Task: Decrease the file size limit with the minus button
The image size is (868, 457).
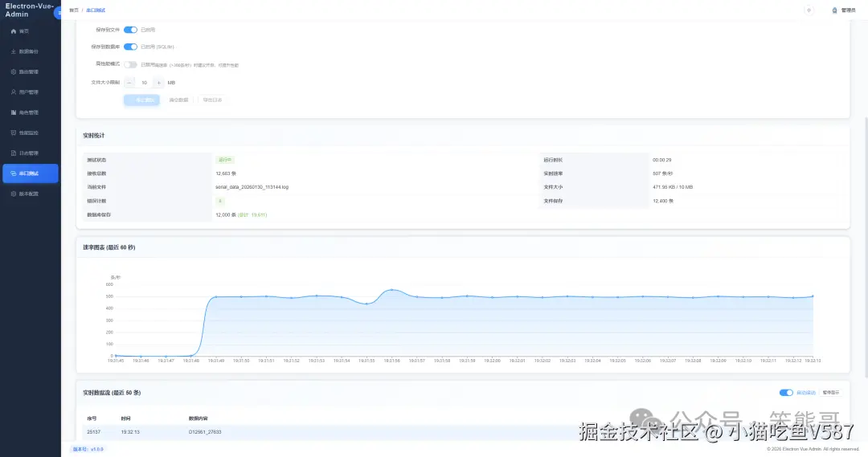Action: 129,83
